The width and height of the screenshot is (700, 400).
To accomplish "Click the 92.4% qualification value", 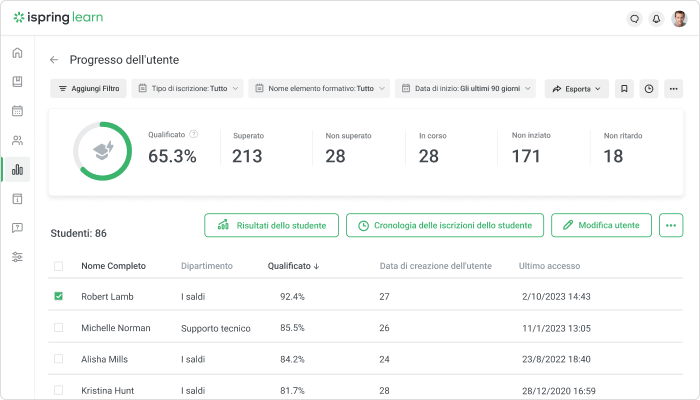I will pyautogui.click(x=292, y=297).
